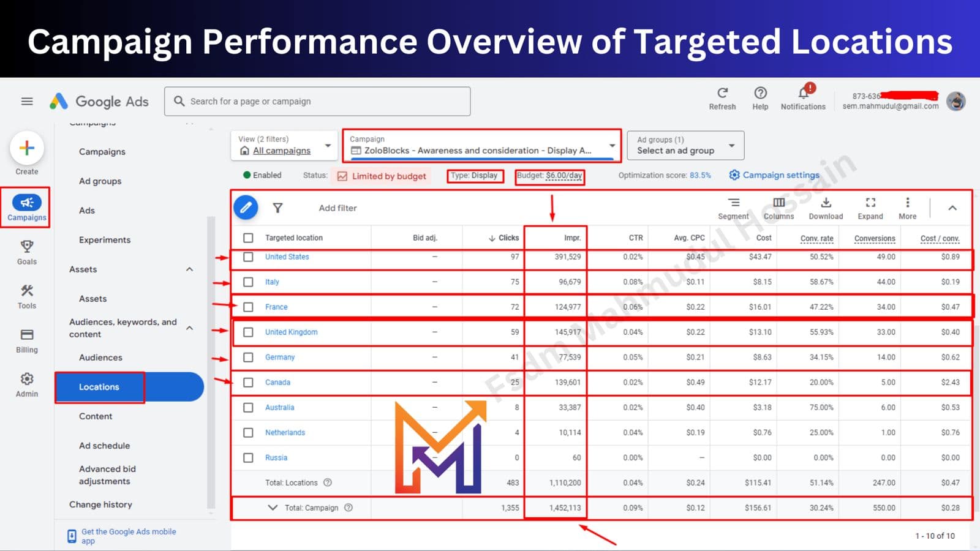Check the Russia row checkbox
The height and width of the screenshot is (551, 980).
248,457
